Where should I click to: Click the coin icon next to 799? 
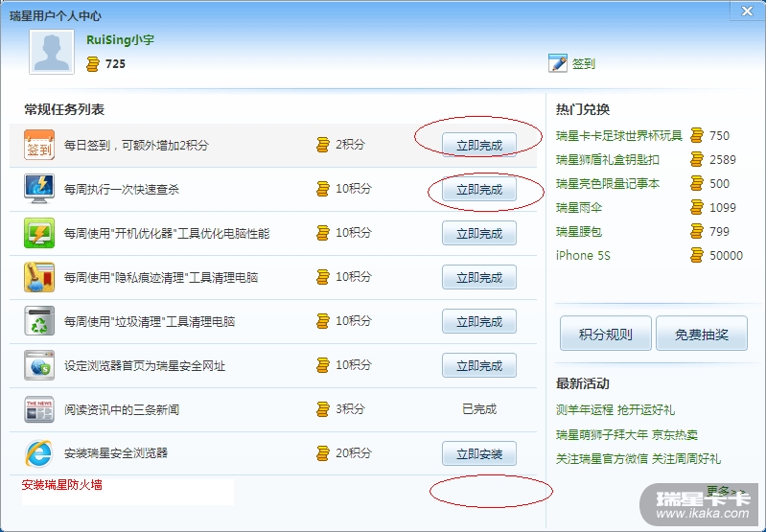(x=697, y=231)
